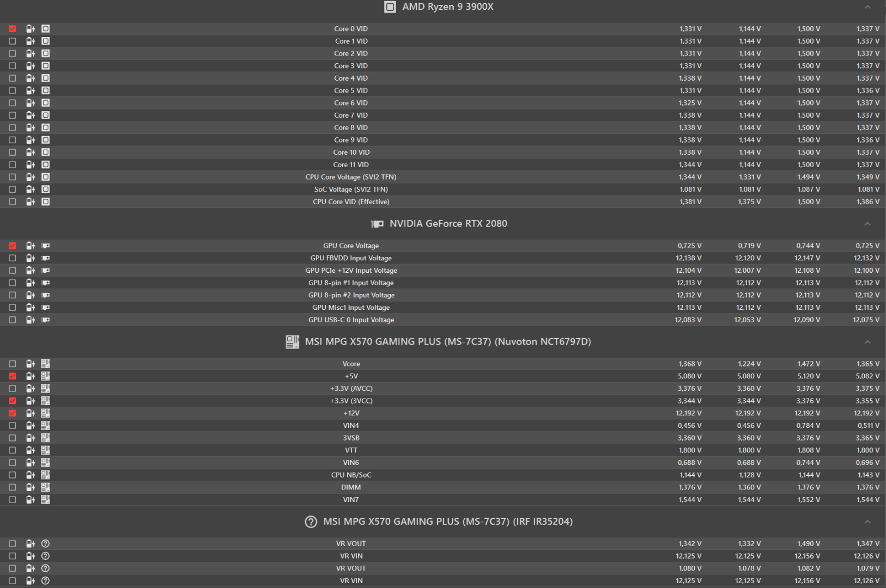Select the +3.3V (AVCC) sensor label
886x588 pixels.
351,389
